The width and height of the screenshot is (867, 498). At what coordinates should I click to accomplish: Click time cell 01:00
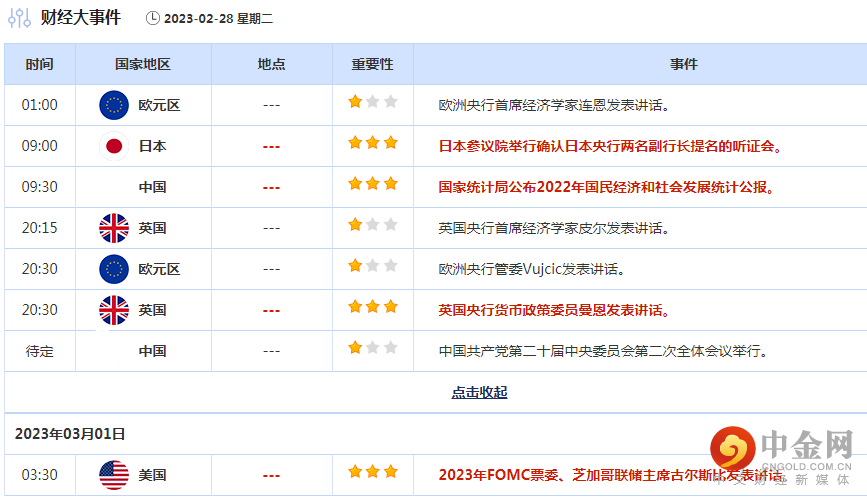pos(39,105)
